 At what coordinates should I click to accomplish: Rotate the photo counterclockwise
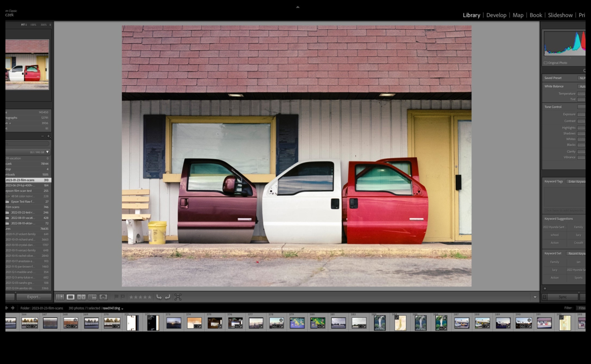[159, 297]
